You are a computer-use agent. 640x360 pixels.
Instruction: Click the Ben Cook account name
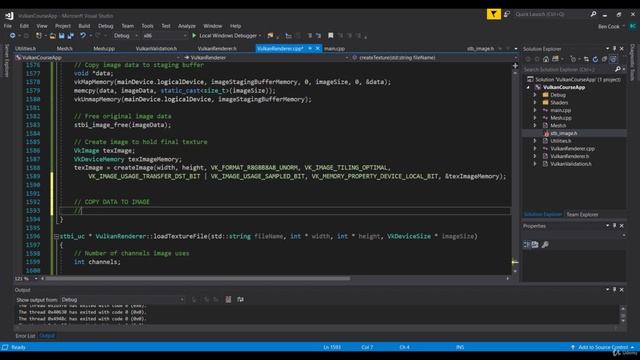pyautogui.click(x=609, y=27)
